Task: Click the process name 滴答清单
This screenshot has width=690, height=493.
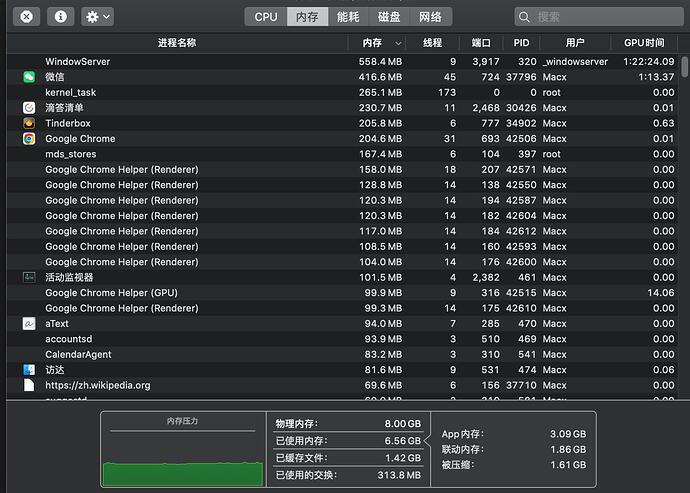Action: pos(64,108)
